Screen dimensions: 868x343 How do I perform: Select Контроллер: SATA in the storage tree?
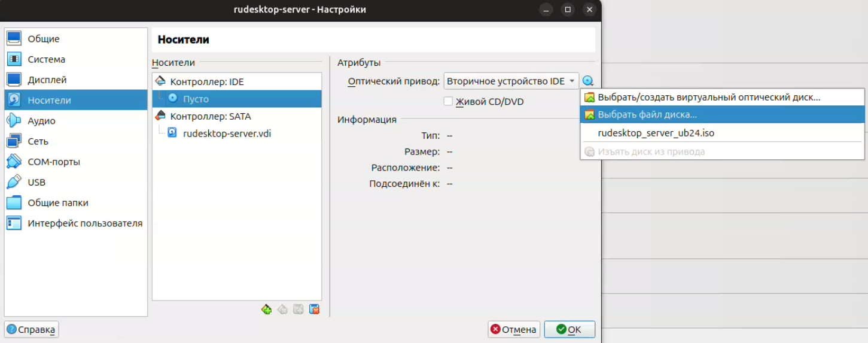[x=210, y=116]
